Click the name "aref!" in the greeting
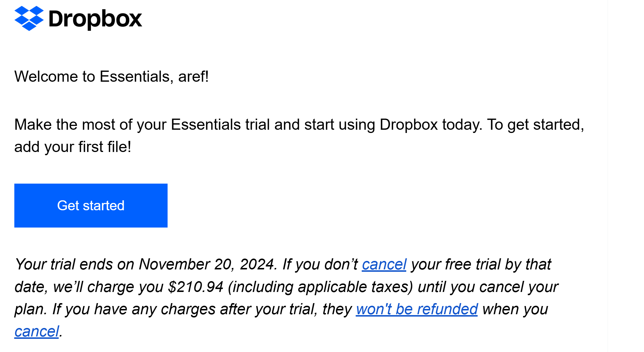644x352 pixels. pyautogui.click(x=193, y=77)
